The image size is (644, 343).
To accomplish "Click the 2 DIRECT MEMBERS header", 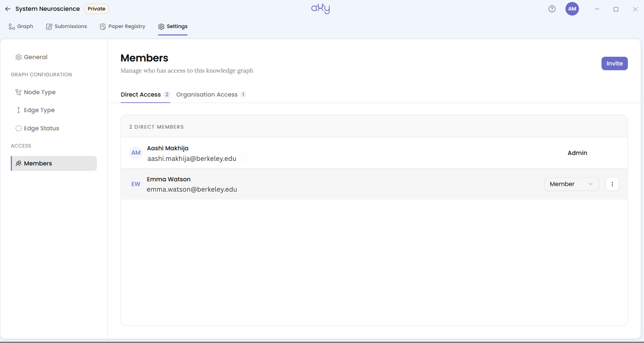I will click(156, 127).
